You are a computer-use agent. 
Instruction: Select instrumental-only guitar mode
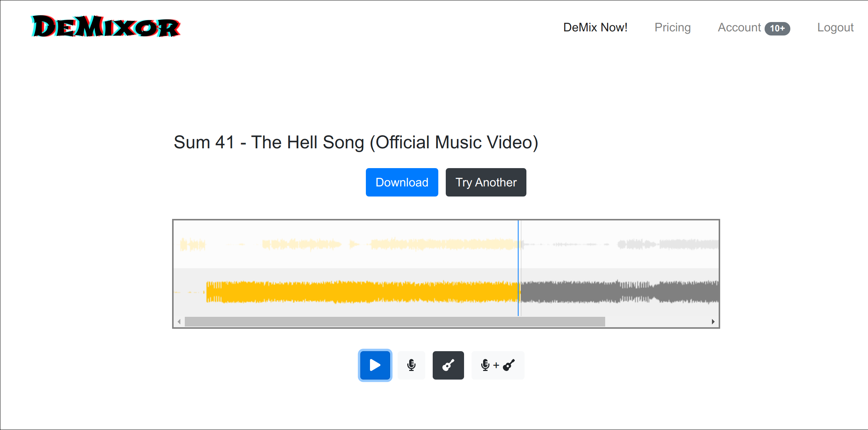coord(448,365)
